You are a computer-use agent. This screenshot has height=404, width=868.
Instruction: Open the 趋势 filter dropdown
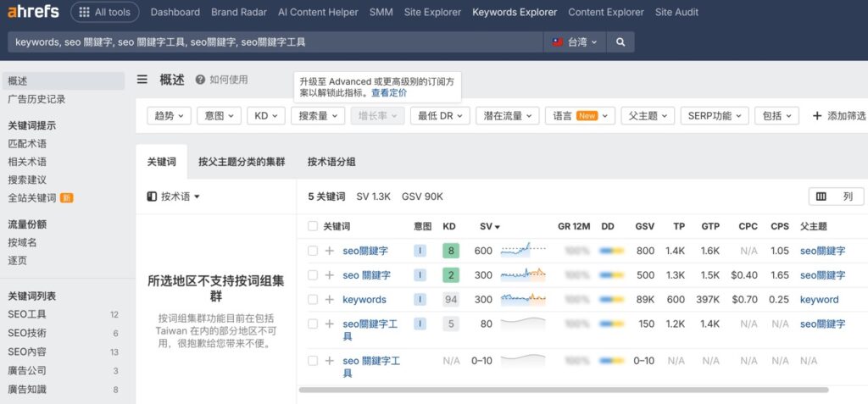tap(169, 116)
